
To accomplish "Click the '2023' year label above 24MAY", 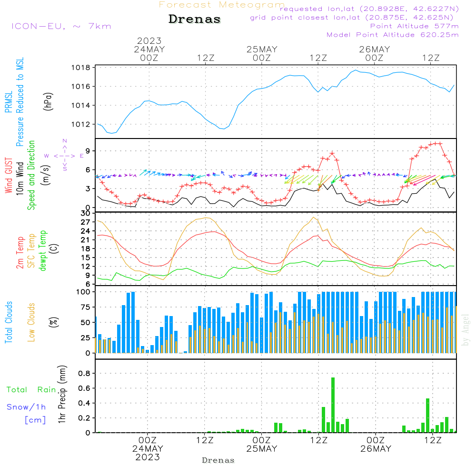I will click(x=149, y=40).
